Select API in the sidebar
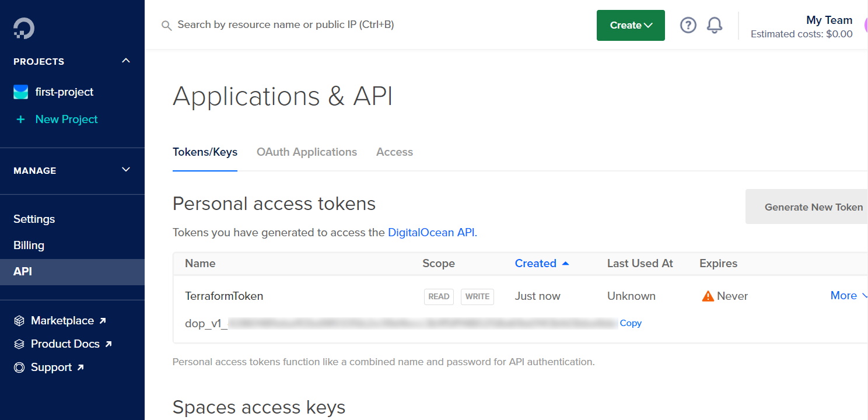The image size is (868, 420). point(72,272)
